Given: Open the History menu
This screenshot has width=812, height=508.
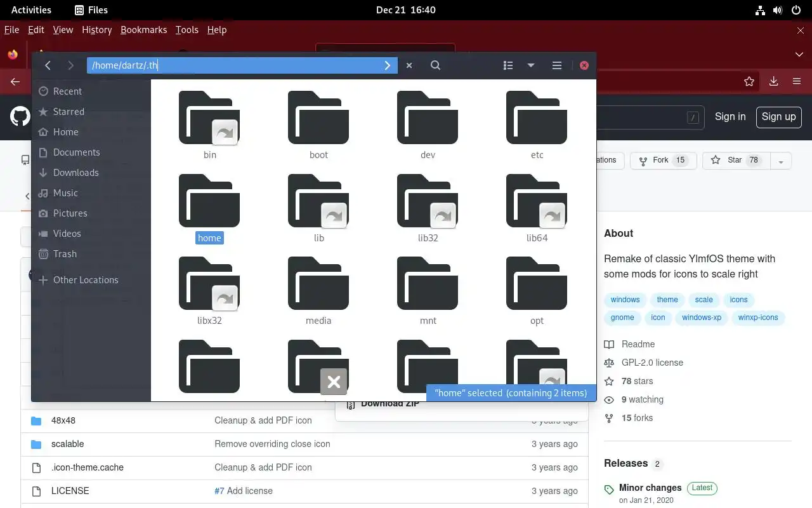Looking at the screenshot, I should click(97, 30).
